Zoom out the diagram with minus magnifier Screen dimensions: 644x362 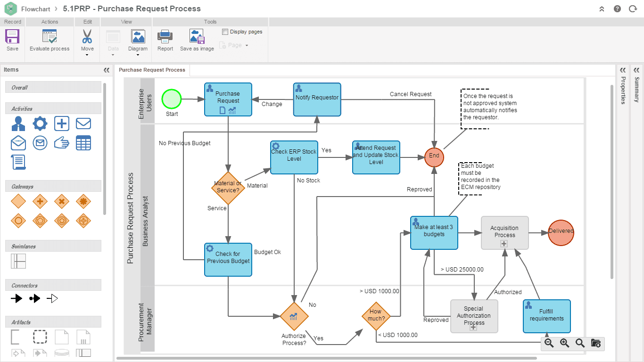tap(549, 343)
